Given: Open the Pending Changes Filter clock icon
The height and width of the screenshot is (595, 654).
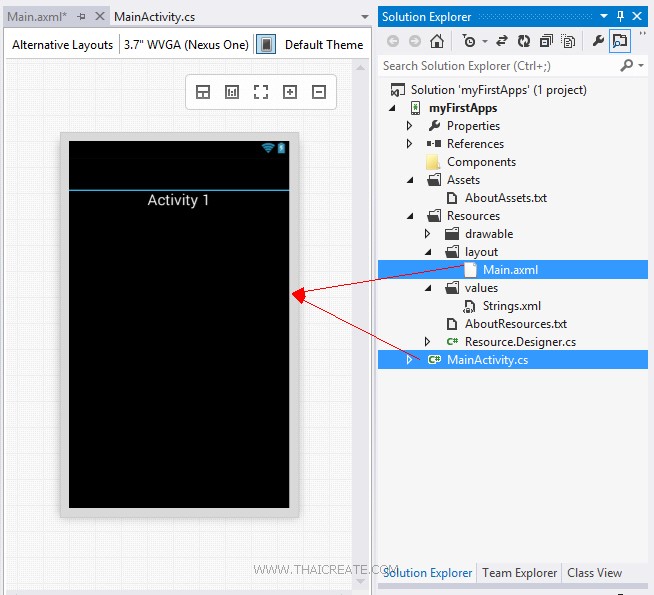Looking at the screenshot, I should click(469, 41).
